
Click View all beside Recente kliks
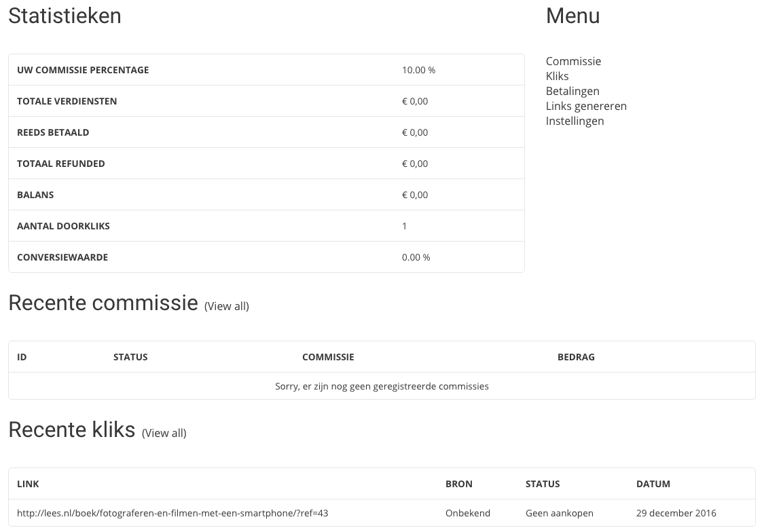(164, 433)
